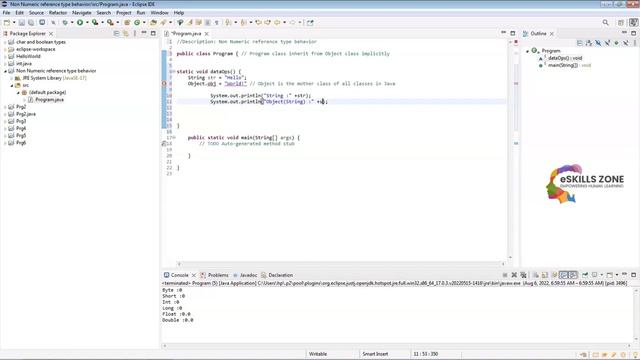Close the Outline view tab
Viewport: 640px width, 360px height.
tap(552, 33)
